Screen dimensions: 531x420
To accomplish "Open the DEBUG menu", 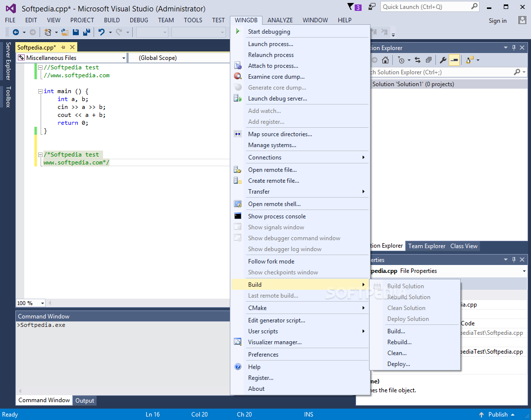I will coord(139,20).
